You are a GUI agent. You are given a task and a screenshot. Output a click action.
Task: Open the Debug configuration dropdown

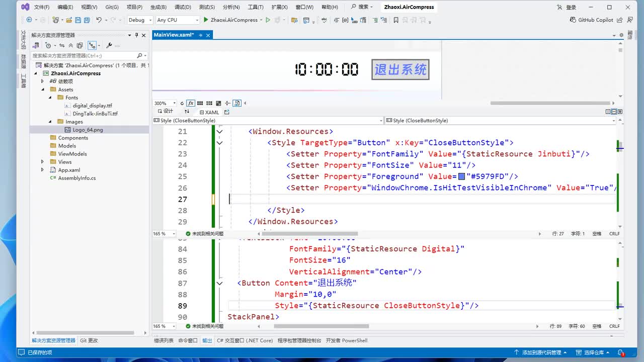[139, 20]
